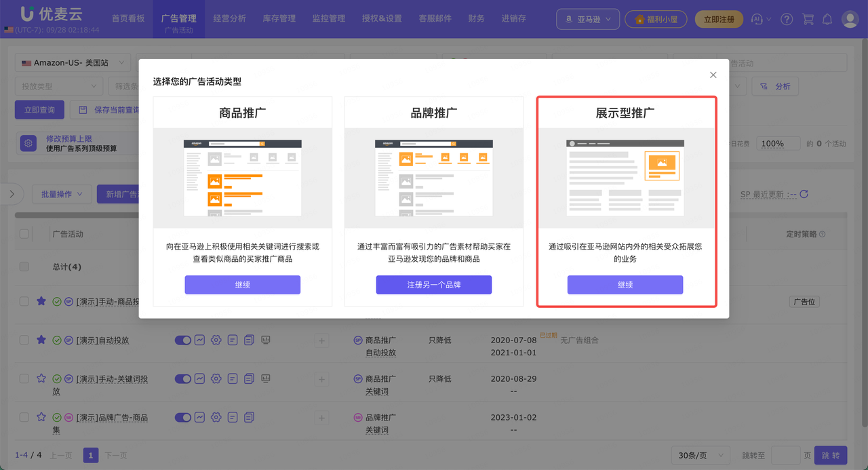Open trend chart icon for [演示]自动投放
Screen dimensions: 868x470
[200, 340]
